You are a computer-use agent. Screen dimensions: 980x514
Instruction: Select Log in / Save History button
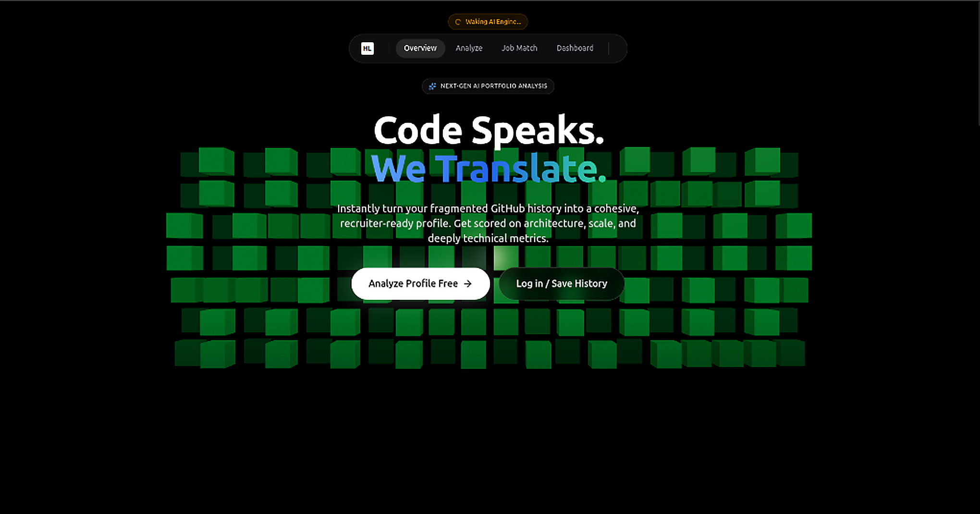[x=562, y=284]
